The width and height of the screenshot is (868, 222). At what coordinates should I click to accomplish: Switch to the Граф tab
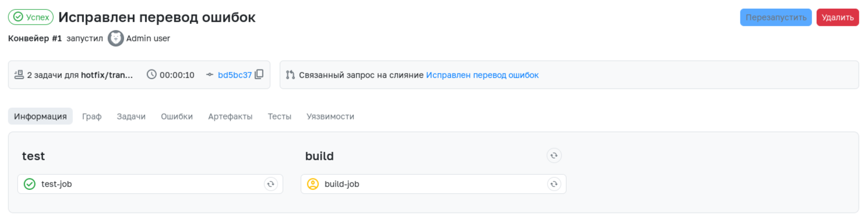92,116
